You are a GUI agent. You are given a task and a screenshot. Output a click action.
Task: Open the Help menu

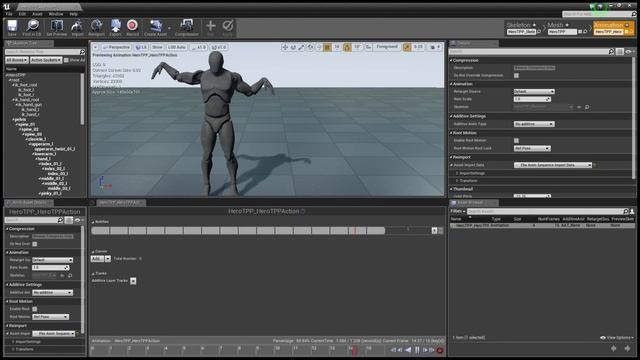[73, 14]
